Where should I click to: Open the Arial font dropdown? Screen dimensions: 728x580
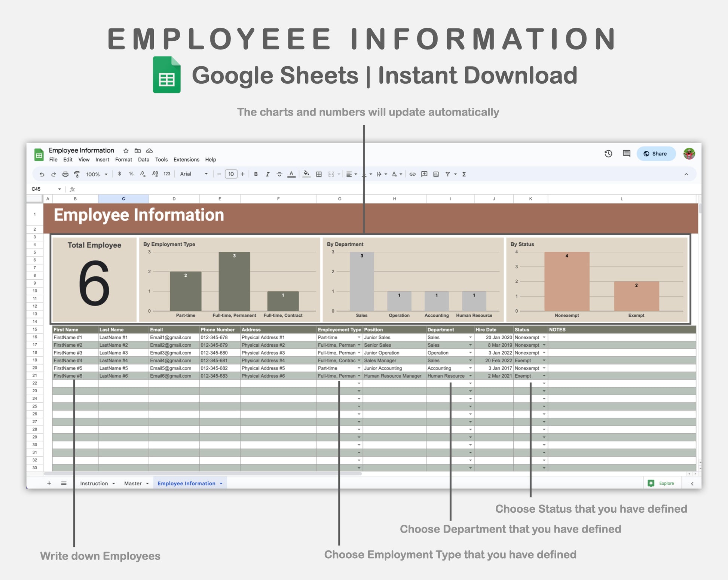coord(193,174)
